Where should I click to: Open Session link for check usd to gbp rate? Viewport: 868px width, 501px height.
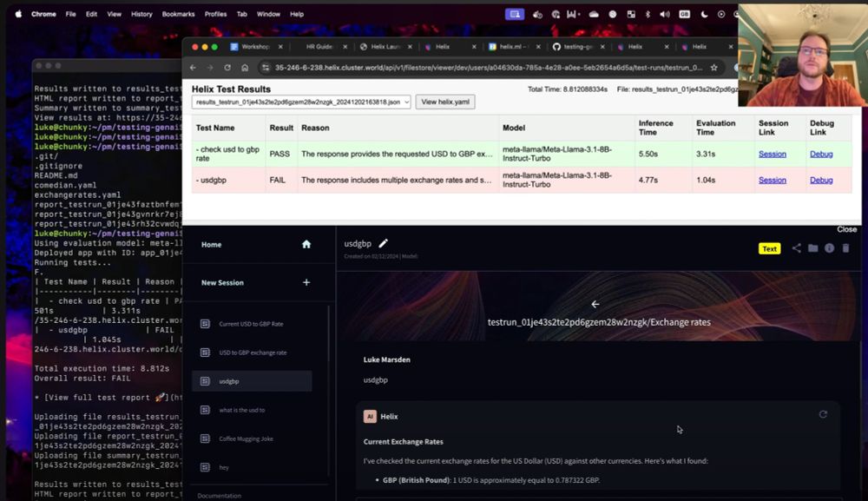pos(773,154)
